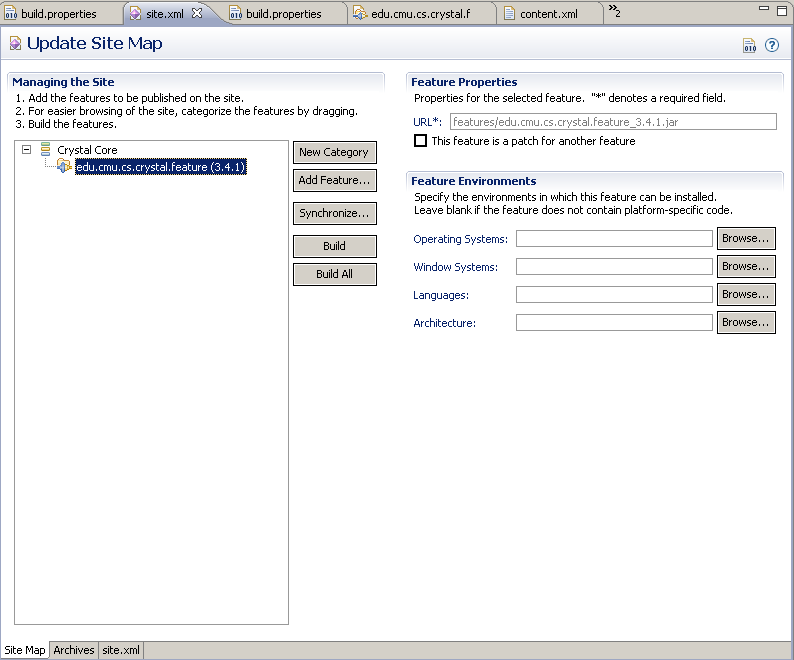The image size is (794, 660).
Task: Browse for Languages
Action: 746,294
